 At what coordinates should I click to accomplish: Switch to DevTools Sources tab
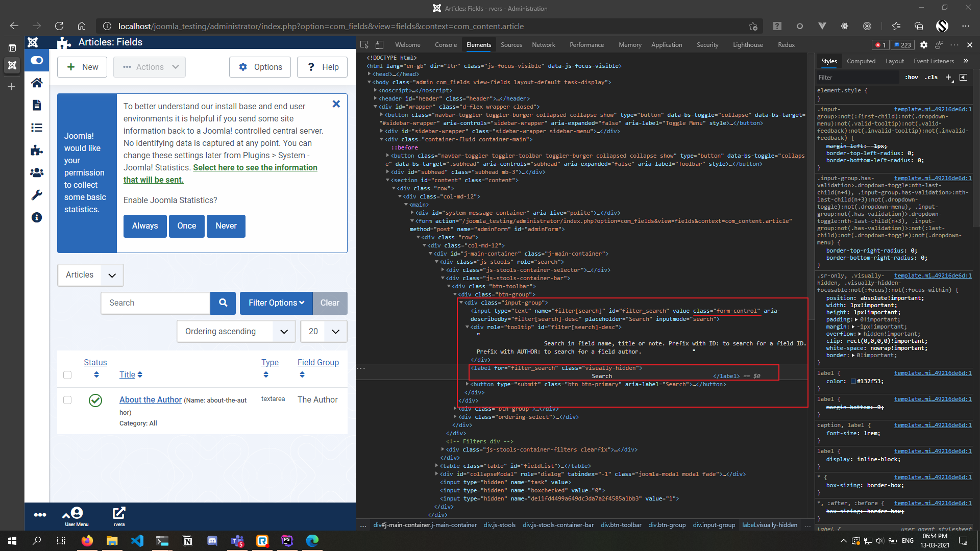pyautogui.click(x=511, y=45)
